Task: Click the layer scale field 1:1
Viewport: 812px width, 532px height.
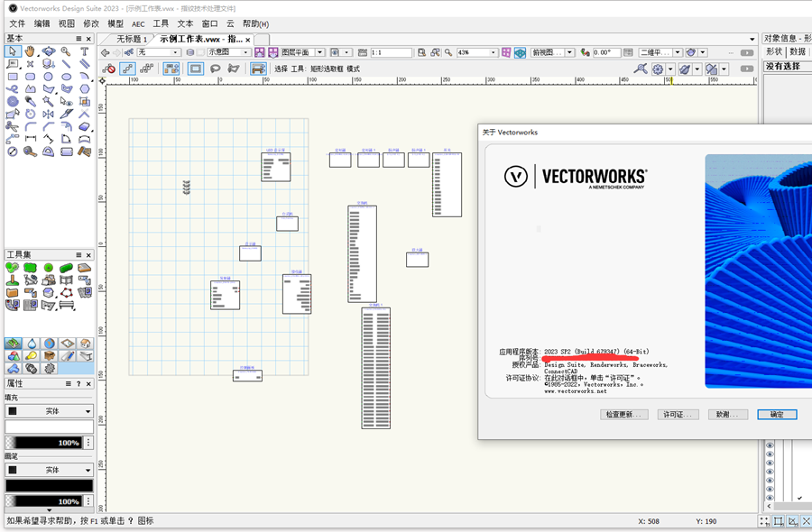Action: pos(391,52)
